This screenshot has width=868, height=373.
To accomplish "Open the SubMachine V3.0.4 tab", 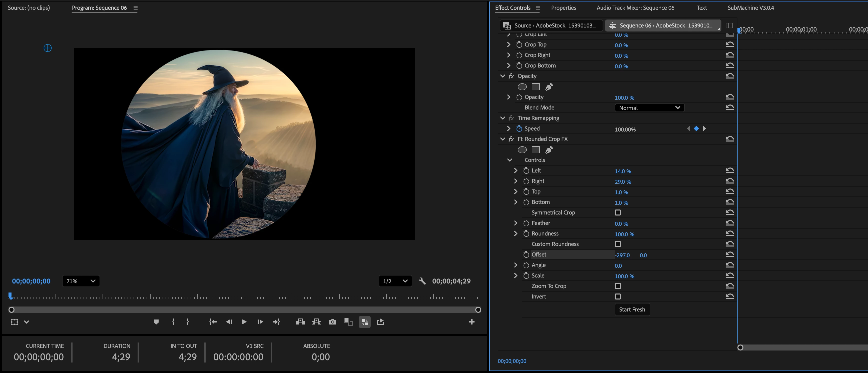I will point(750,8).
